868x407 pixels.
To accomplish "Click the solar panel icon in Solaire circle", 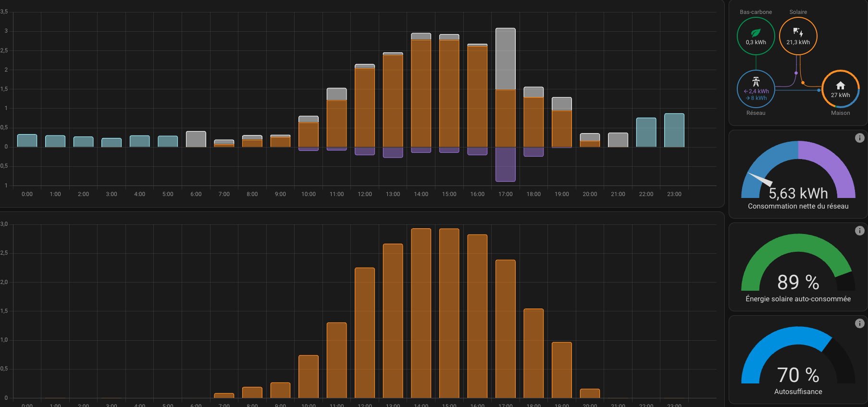I will click(798, 32).
